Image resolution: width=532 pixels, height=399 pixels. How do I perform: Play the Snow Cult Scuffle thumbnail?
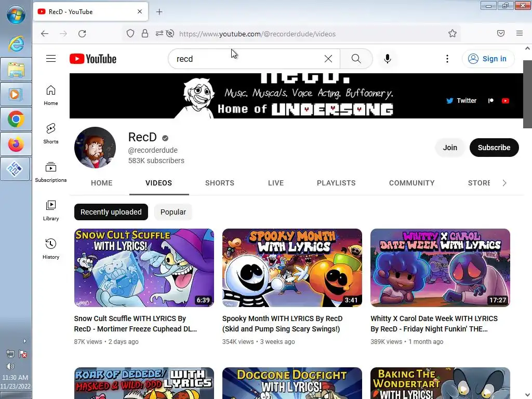pos(144,268)
